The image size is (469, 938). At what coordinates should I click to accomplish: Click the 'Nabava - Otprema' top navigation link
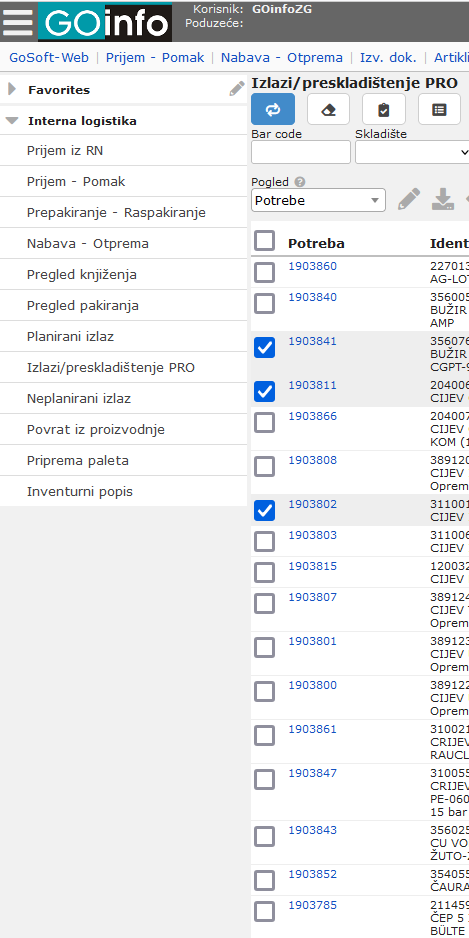coord(282,57)
